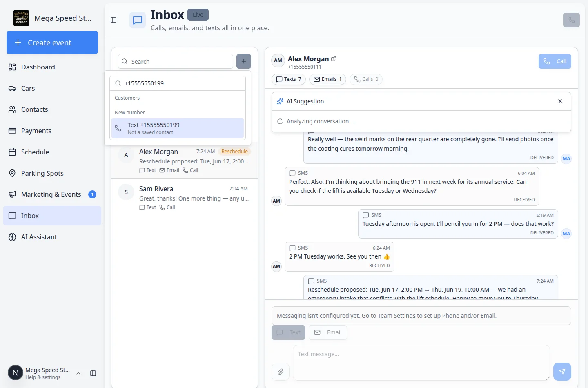Close the AI Suggestion panel

560,101
